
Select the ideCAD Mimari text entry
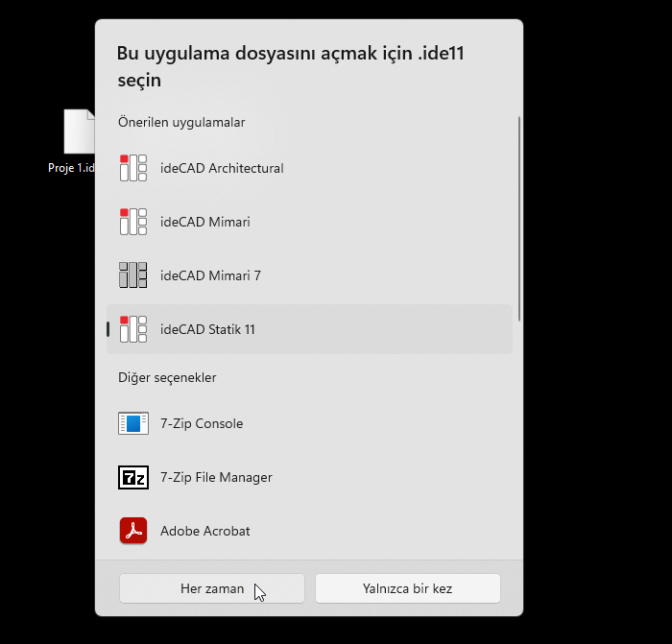click(x=205, y=222)
